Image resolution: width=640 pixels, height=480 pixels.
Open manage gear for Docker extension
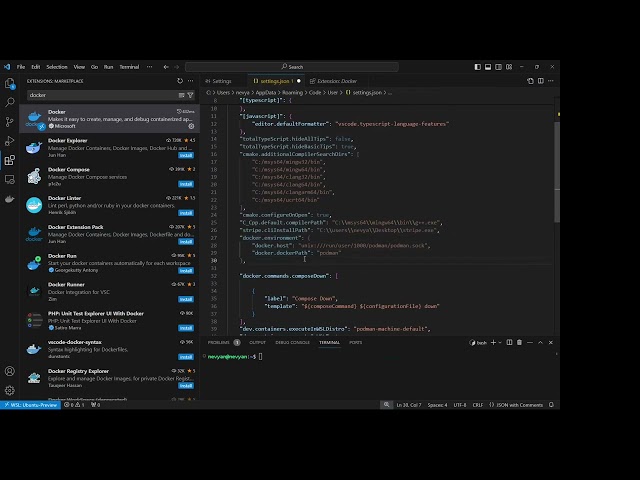coord(191,126)
